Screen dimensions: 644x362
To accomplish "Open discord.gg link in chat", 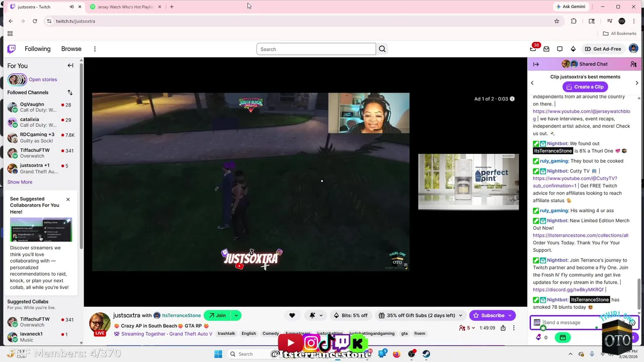I will point(568,290).
